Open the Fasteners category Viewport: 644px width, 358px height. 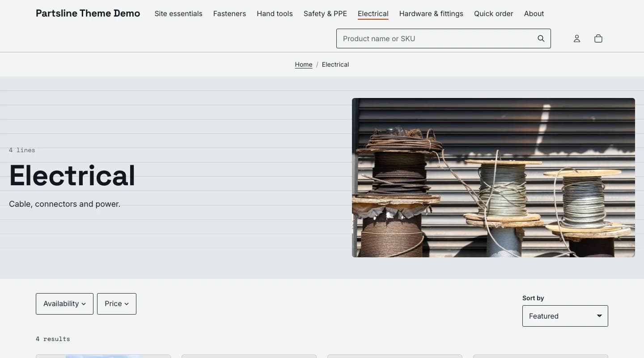(229, 14)
